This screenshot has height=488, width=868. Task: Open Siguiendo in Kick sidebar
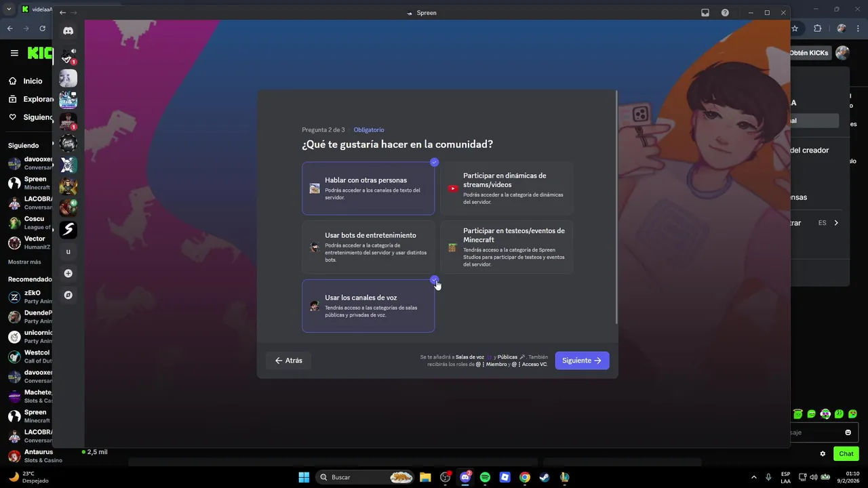30,117
